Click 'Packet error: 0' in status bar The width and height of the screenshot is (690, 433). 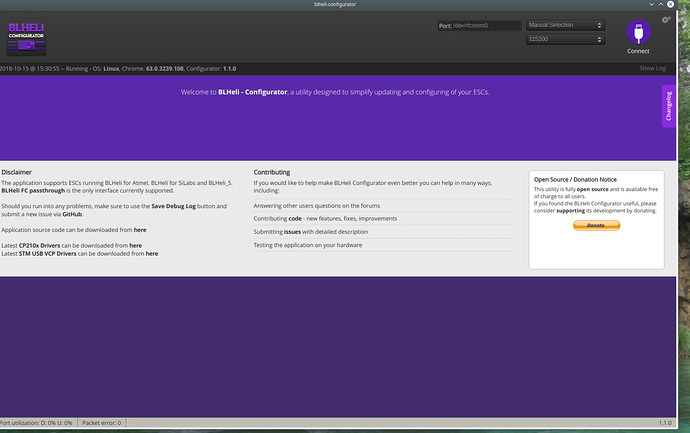(102, 423)
